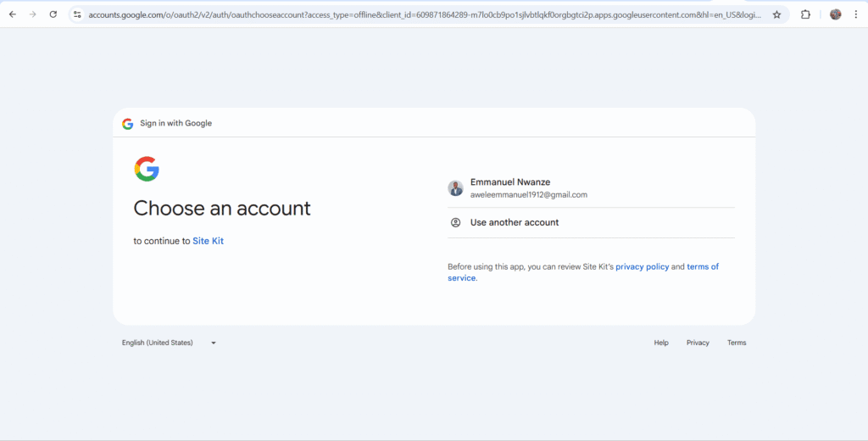This screenshot has width=868, height=441.
Task: Click the large Google G logo
Action: pyautogui.click(x=147, y=169)
